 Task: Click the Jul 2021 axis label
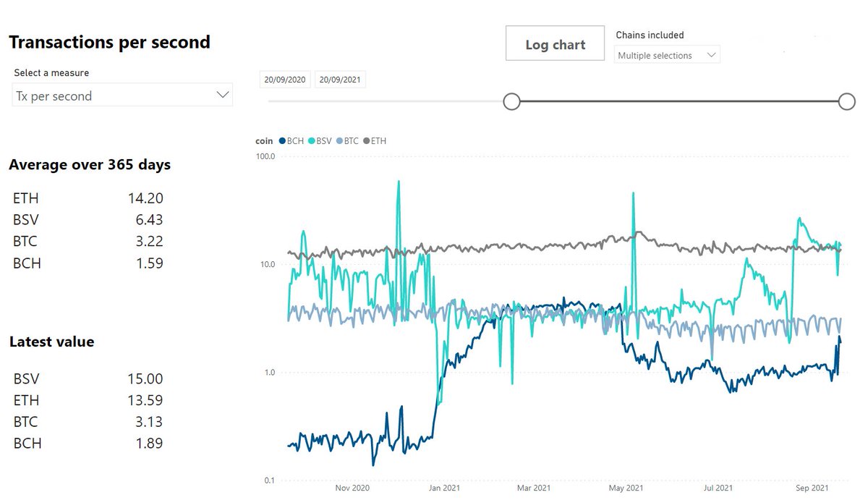click(x=718, y=488)
